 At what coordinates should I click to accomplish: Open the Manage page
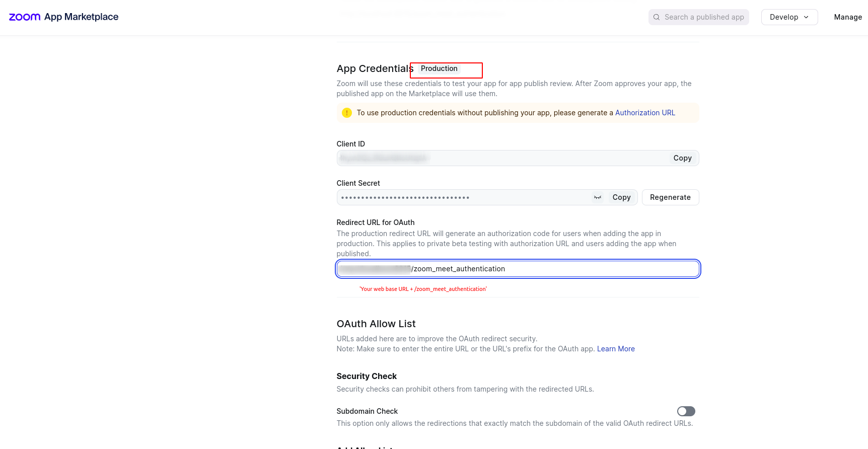(848, 17)
